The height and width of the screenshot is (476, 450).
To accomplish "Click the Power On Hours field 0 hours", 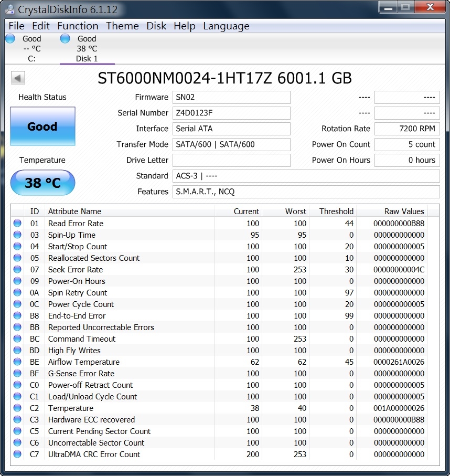I will 407,160.
